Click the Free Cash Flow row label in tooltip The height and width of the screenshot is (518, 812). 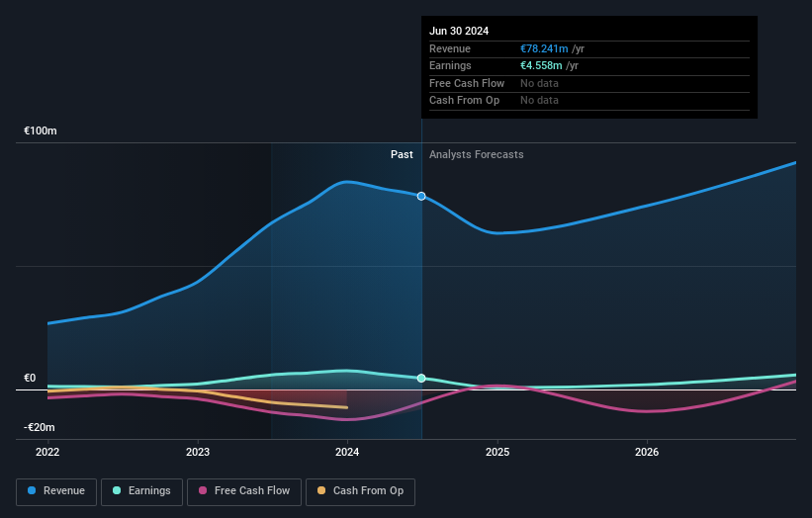tap(467, 83)
